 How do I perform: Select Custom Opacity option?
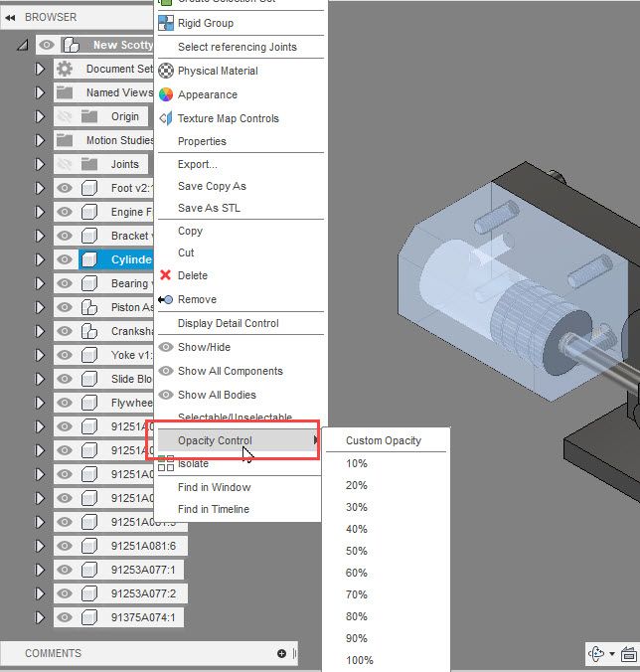click(x=384, y=440)
